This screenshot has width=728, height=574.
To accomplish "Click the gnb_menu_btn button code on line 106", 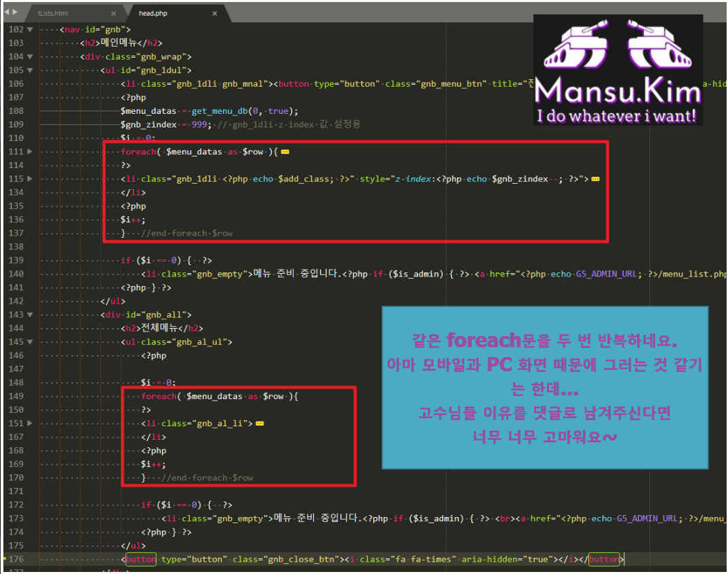I will pyautogui.click(x=403, y=84).
